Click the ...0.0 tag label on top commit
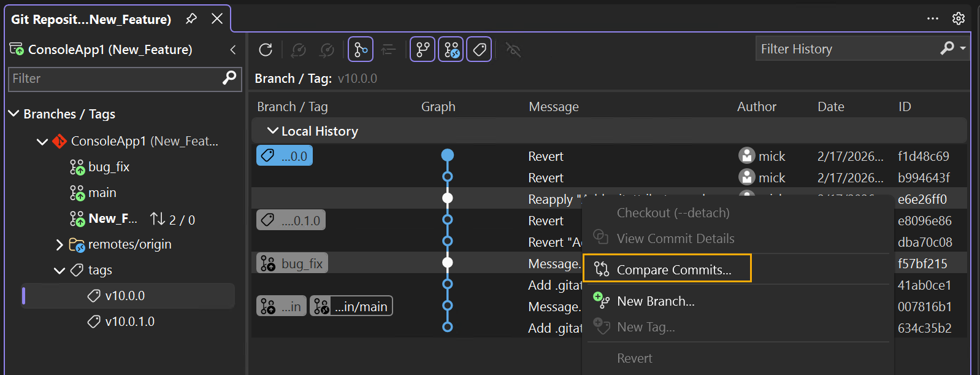Viewport: 980px width, 375px height. pos(285,156)
